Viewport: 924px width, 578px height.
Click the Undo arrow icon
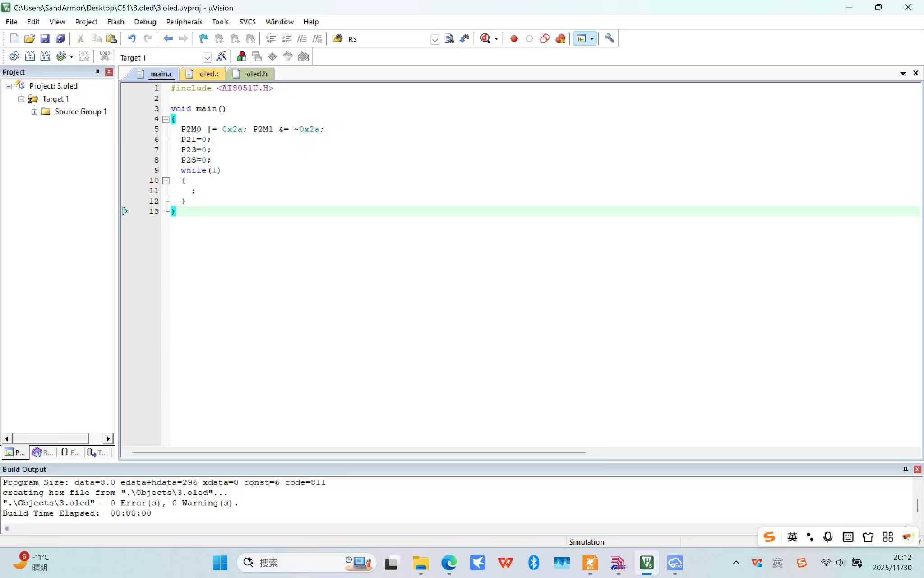132,39
